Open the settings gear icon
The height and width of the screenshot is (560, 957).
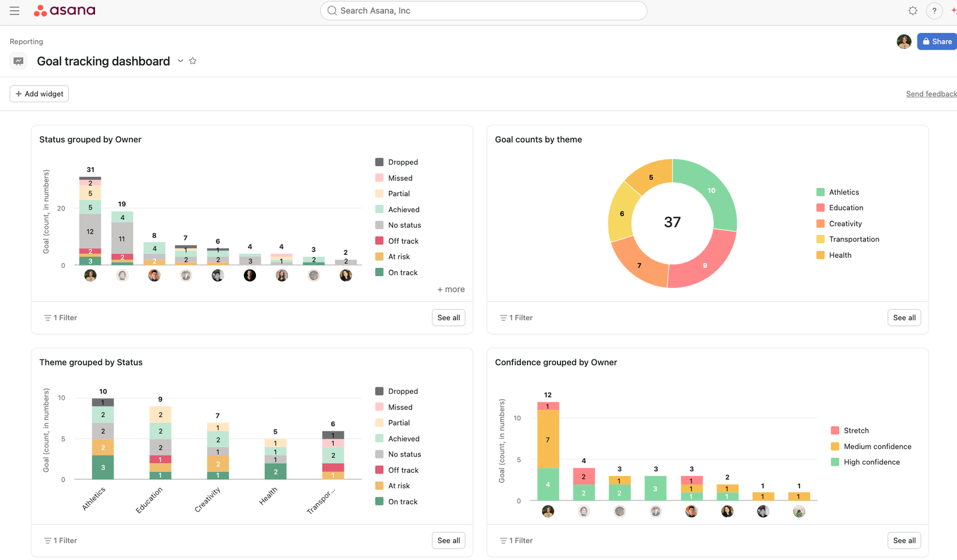pyautogui.click(x=912, y=11)
